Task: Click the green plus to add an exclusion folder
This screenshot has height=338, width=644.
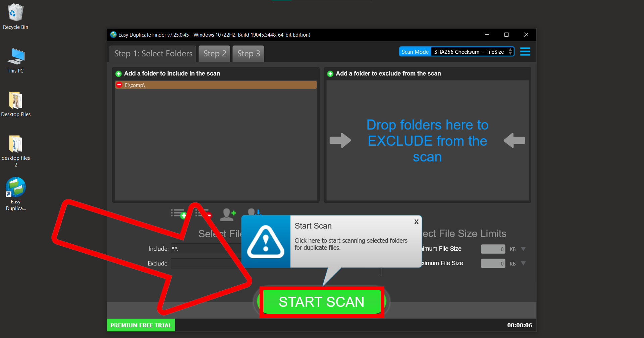Action: coord(330,74)
